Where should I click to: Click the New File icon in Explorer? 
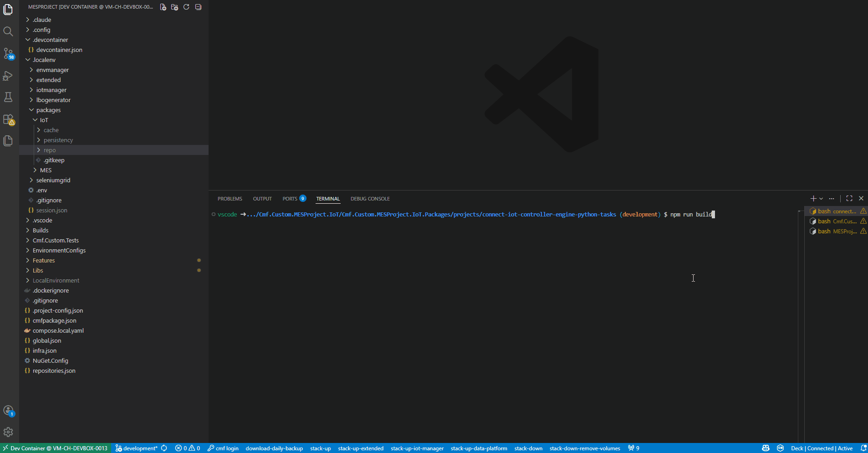point(163,7)
